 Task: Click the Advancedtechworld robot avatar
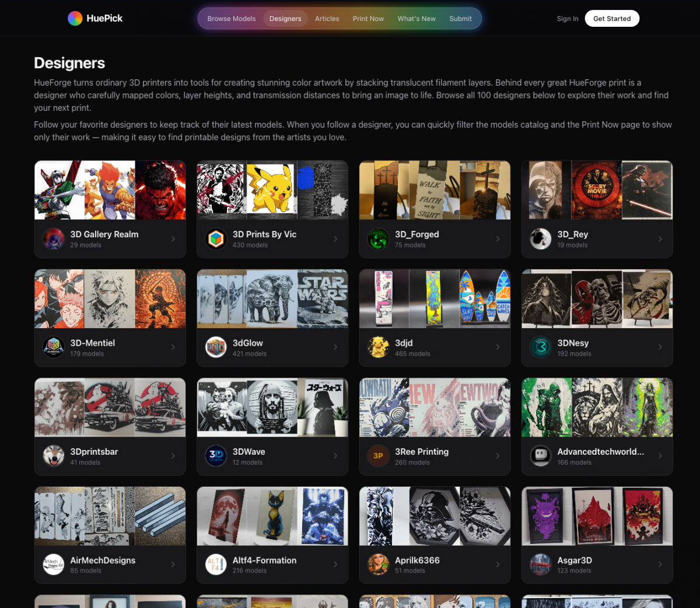point(541,456)
